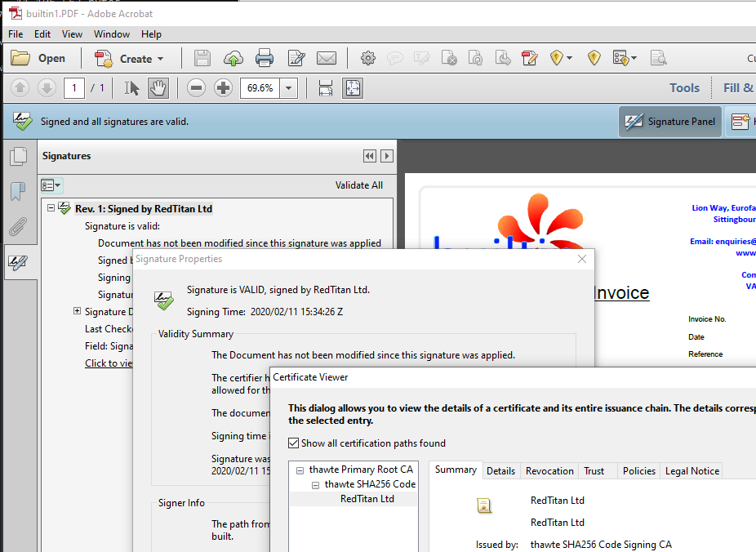The image size is (756, 552).
Task: Uncheck Show all certification paths found
Action: click(293, 443)
